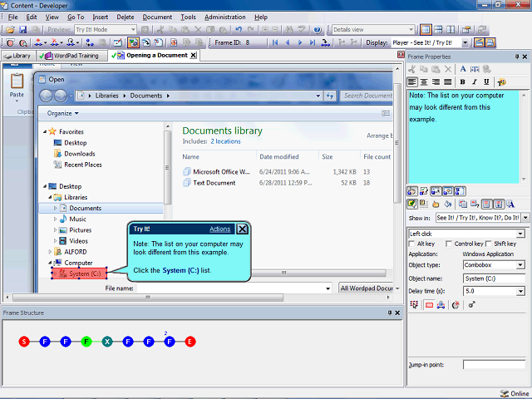This screenshot has height=399, width=532.
Task: Apply italic in Frame Properties toolbar
Action: [x=475, y=82]
